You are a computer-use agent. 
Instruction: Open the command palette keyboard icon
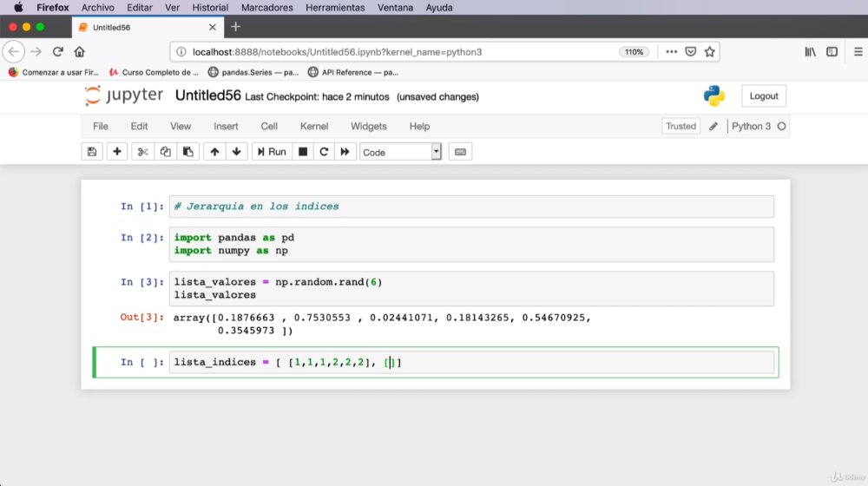(460, 152)
